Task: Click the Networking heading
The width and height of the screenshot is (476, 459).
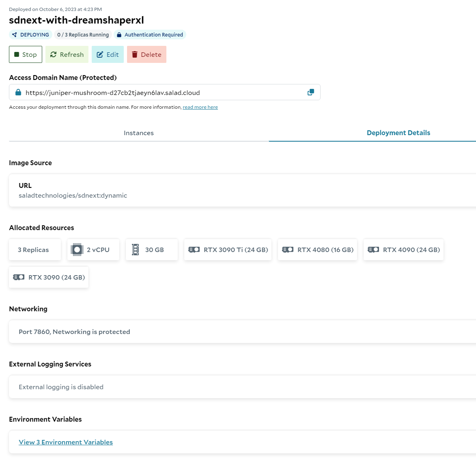Action: click(28, 309)
